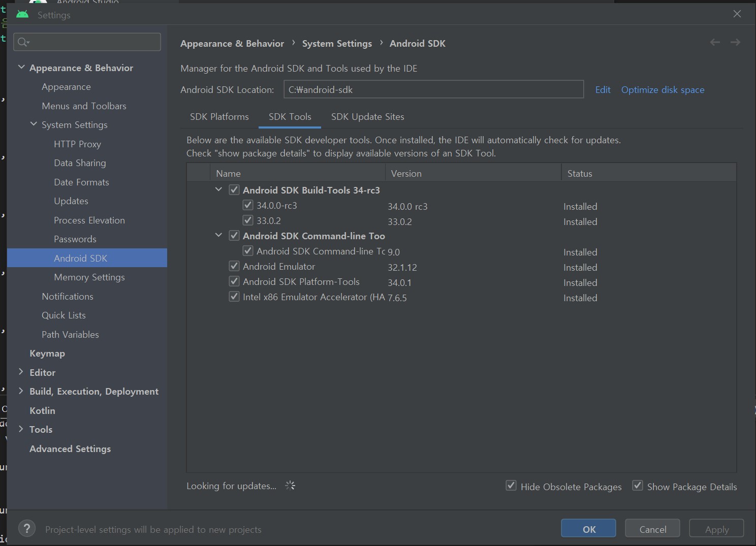Click Appearance & Behavior in the breadcrumb
Screen dimensions: 756x546
point(232,44)
